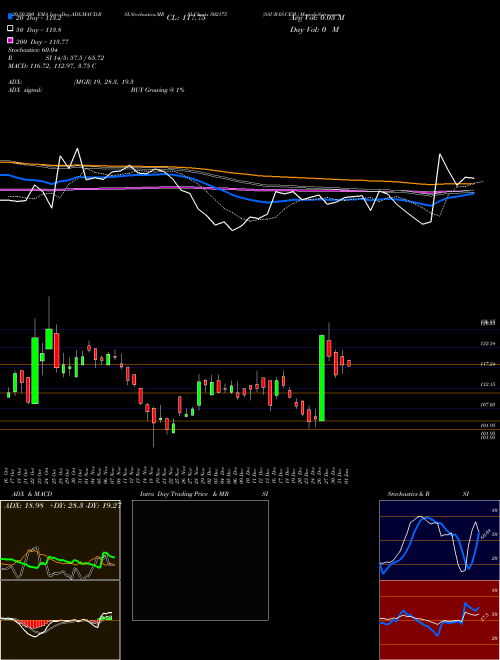Click the 'ADX signal:' label
The image size is (500, 660).
[x=25, y=90]
